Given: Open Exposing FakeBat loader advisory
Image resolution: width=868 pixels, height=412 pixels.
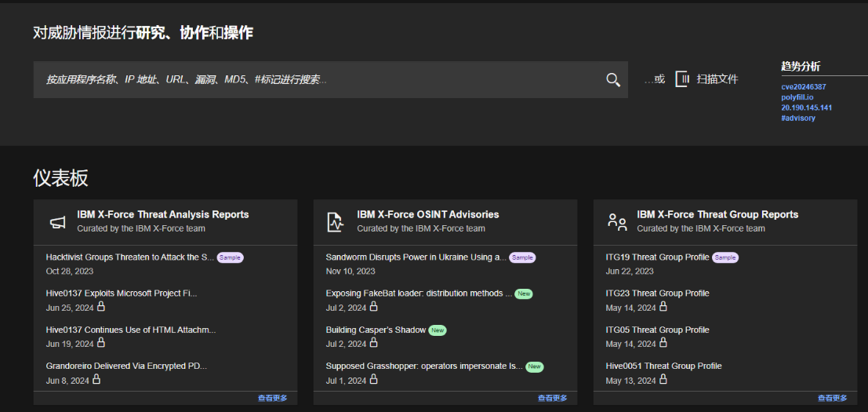Looking at the screenshot, I should click(x=419, y=294).
